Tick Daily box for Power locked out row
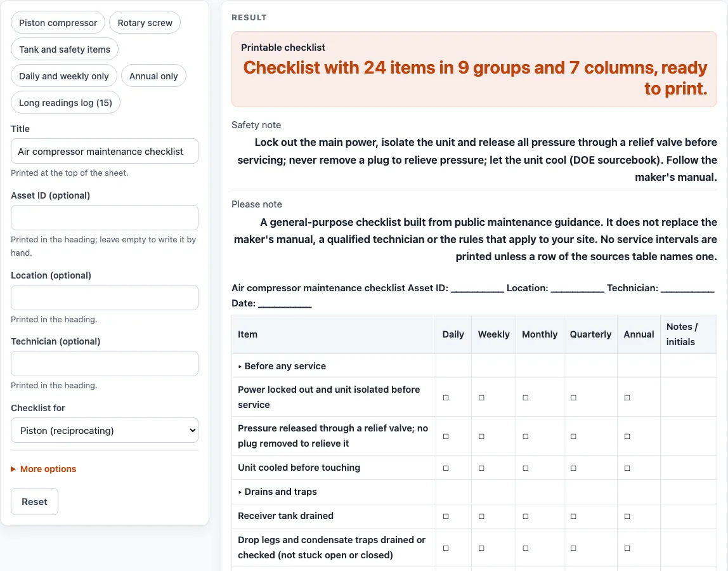The height and width of the screenshot is (571, 728). (x=446, y=398)
